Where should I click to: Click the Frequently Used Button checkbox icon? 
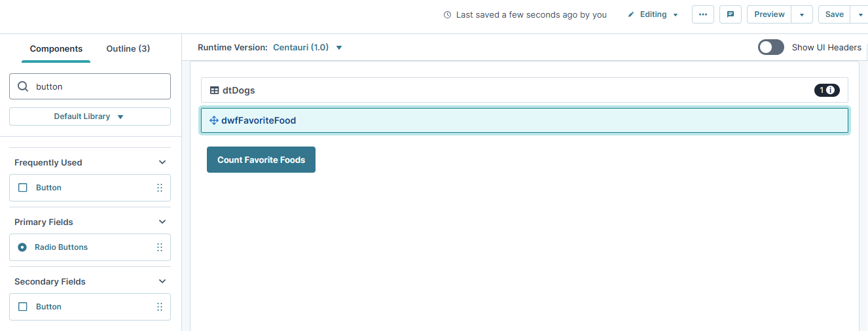point(23,188)
